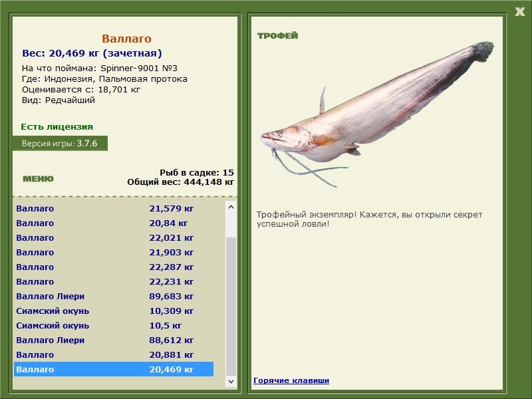The height and width of the screenshot is (399, 532).
Task: Click the Рыб в садке: 15 counter
Action: tap(197, 172)
